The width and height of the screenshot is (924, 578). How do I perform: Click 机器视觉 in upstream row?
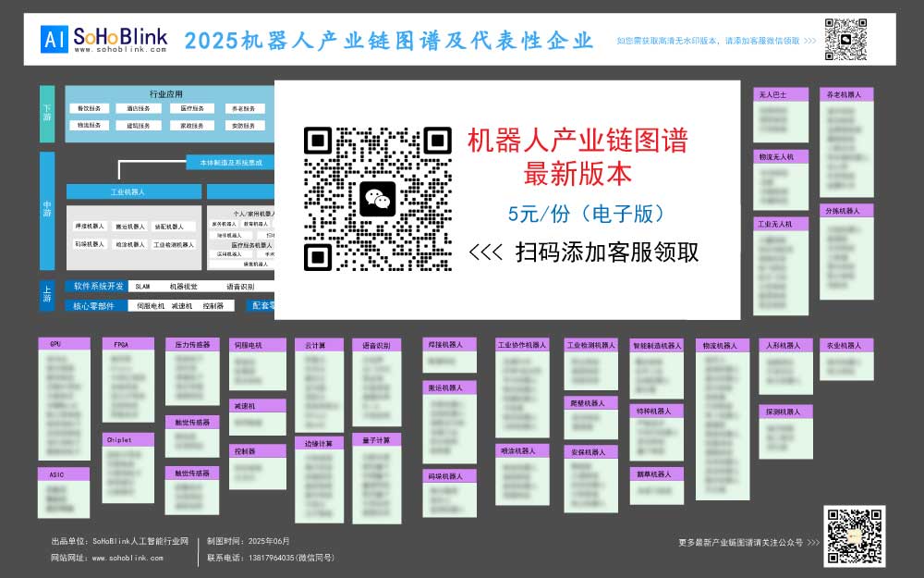184,287
